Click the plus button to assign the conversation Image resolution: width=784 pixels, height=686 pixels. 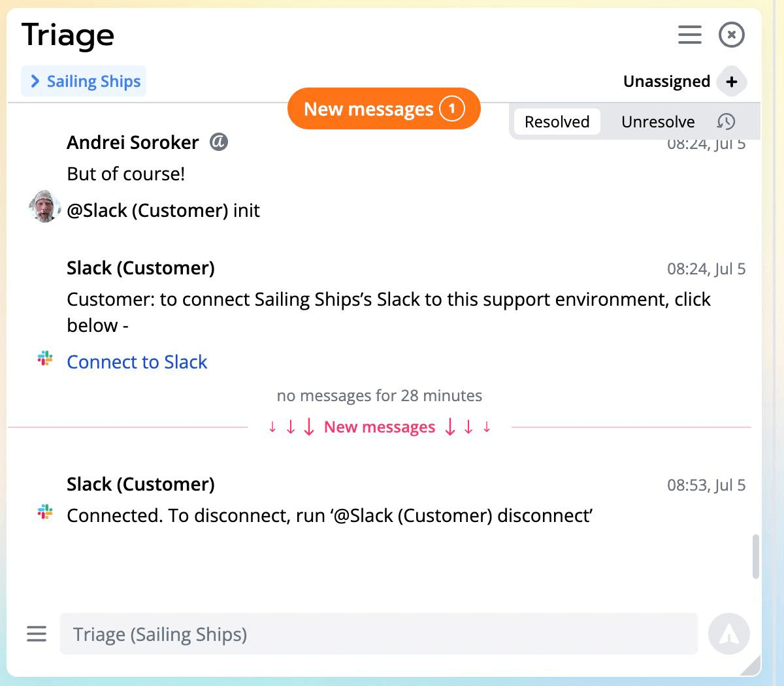(732, 82)
